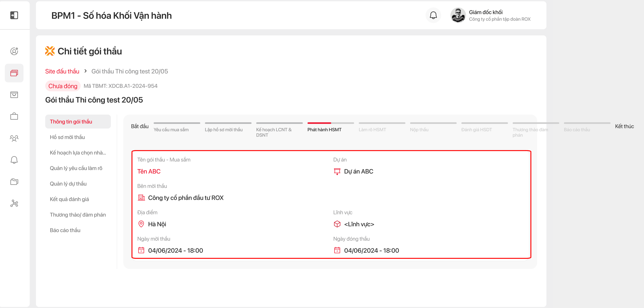This screenshot has height=308, width=644.
Task: Click the network graph sidebar icon
Action: point(14,203)
